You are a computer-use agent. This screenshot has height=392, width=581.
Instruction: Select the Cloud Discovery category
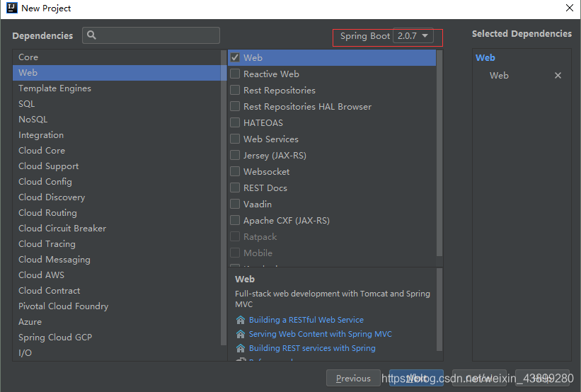pos(117,197)
